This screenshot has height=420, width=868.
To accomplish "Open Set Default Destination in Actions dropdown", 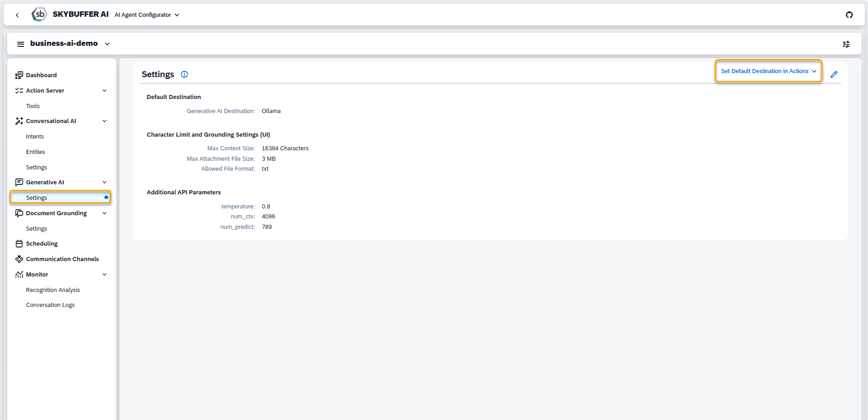I will point(768,71).
